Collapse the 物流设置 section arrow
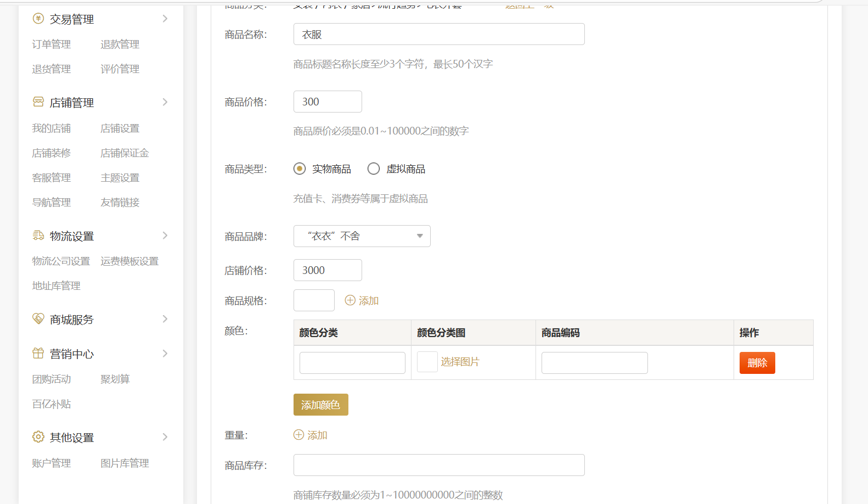The width and height of the screenshot is (868, 504). coord(165,236)
